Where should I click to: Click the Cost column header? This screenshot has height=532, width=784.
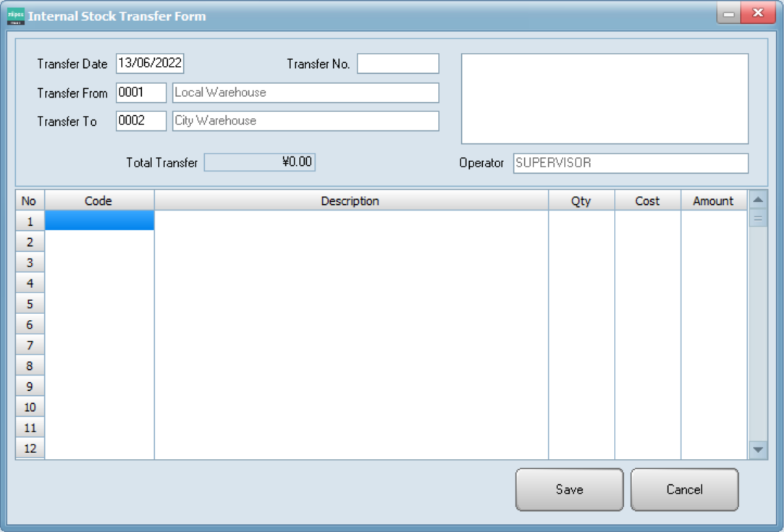coord(649,201)
